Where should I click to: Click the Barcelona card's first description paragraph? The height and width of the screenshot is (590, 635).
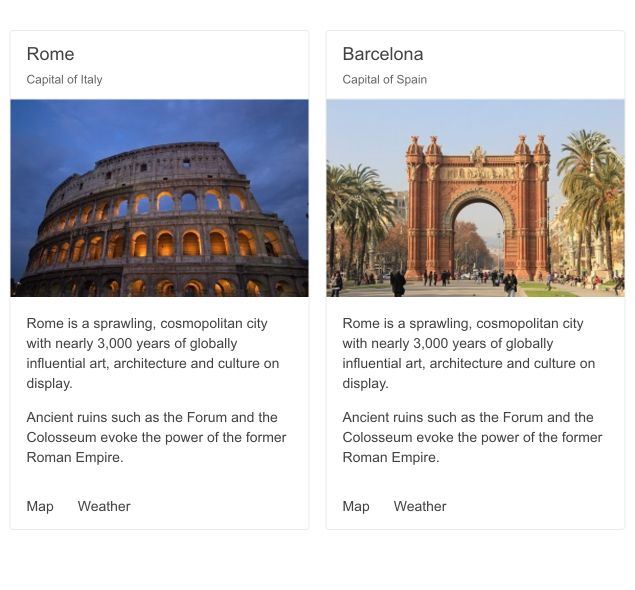coord(469,353)
